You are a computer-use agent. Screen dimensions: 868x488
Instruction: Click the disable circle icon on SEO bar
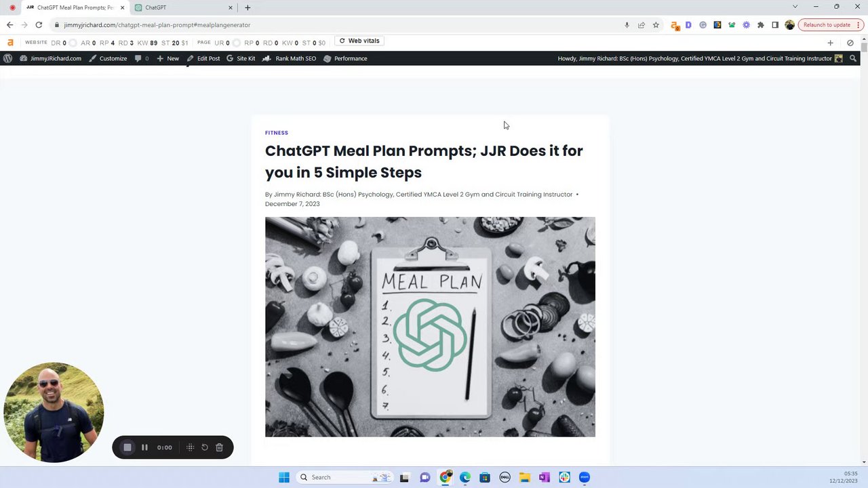pyautogui.click(x=850, y=43)
